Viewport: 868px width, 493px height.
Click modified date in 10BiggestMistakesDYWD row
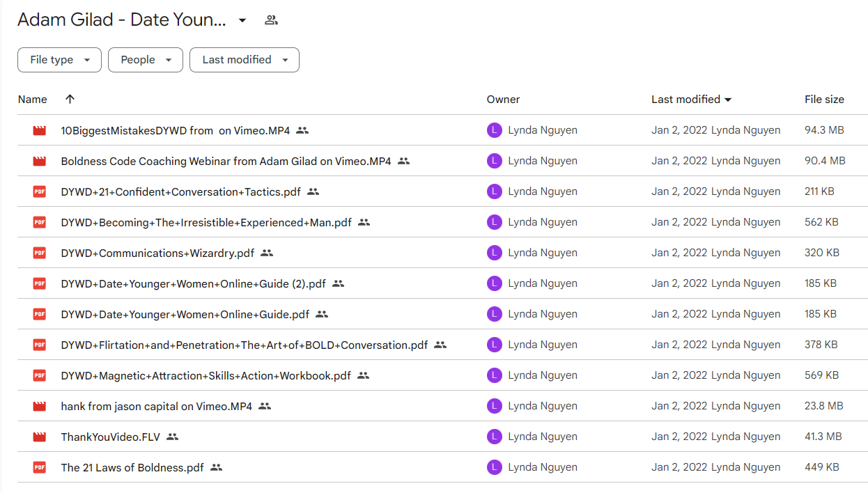click(679, 130)
